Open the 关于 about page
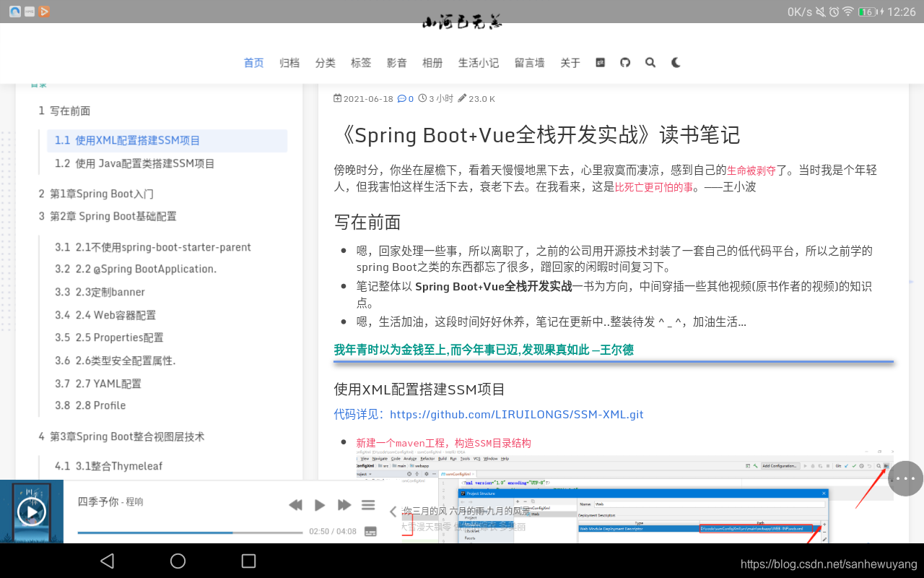The width and height of the screenshot is (924, 578). coord(570,63)
